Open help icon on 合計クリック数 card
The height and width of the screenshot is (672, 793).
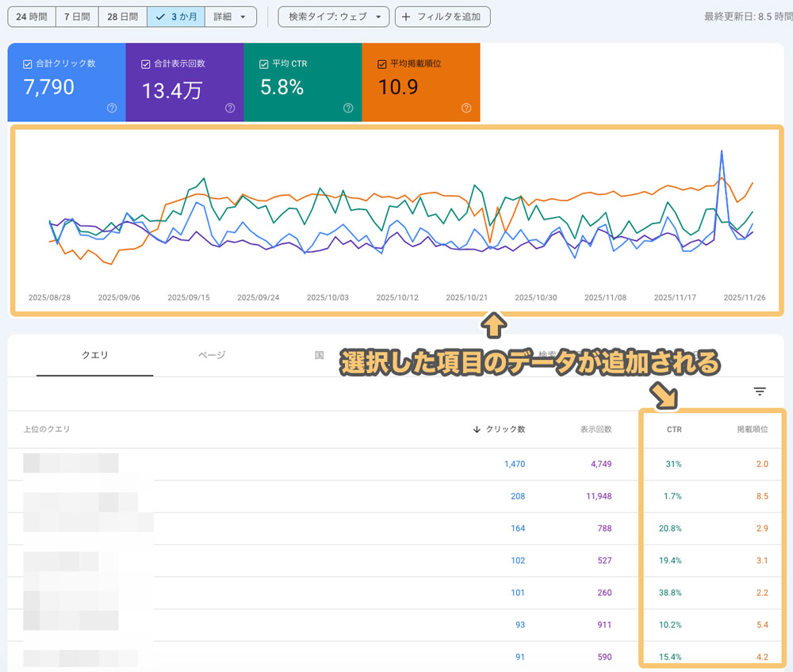(x=112, y=109)
